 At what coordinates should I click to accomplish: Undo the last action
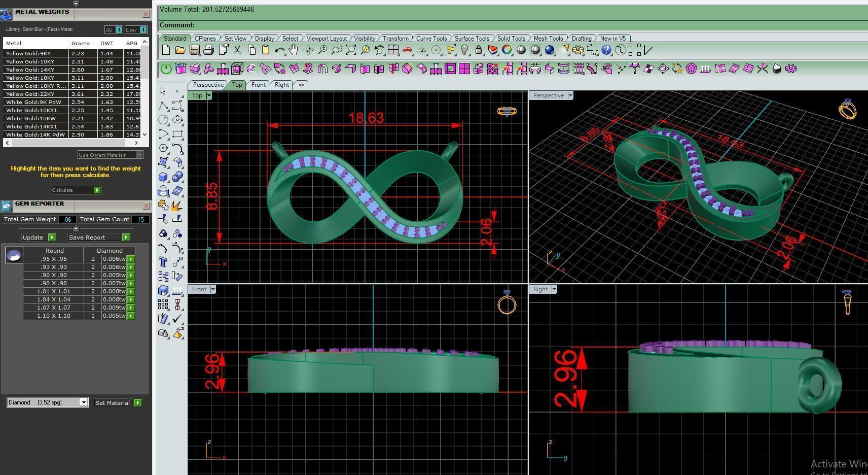coord(279,50)
